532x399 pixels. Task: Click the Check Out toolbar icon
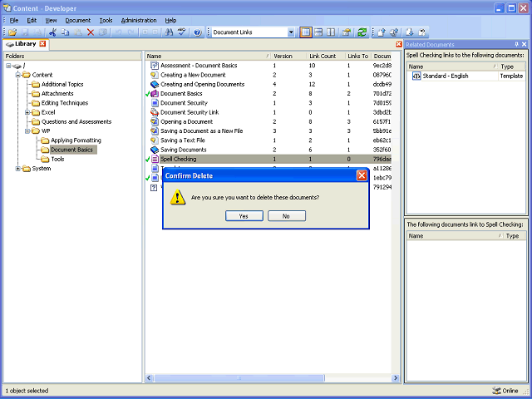(409, 32)
